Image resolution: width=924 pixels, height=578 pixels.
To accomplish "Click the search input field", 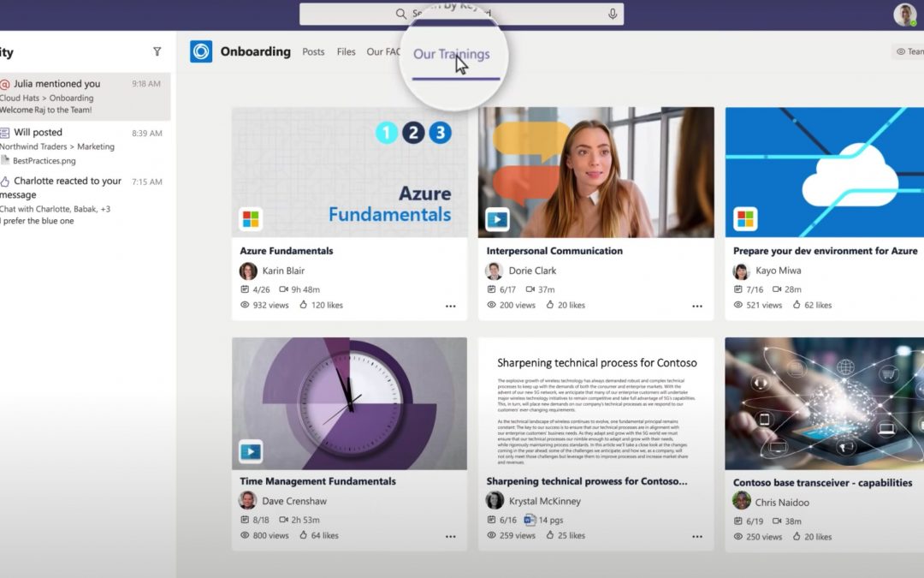I will pyautogui.click(x=505, y=15).
